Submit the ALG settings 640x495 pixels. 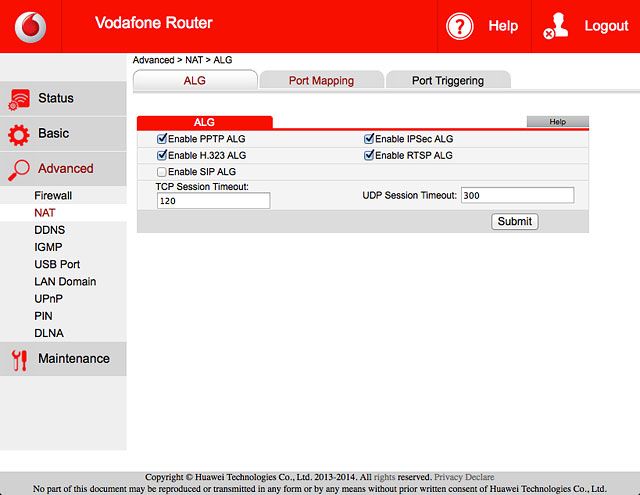[515, 221]
